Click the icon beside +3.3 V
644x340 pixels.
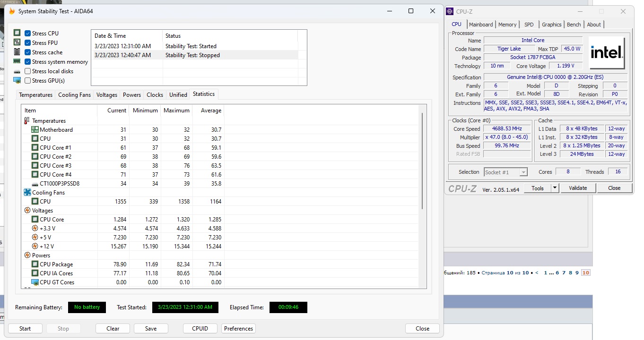(35, 228)
